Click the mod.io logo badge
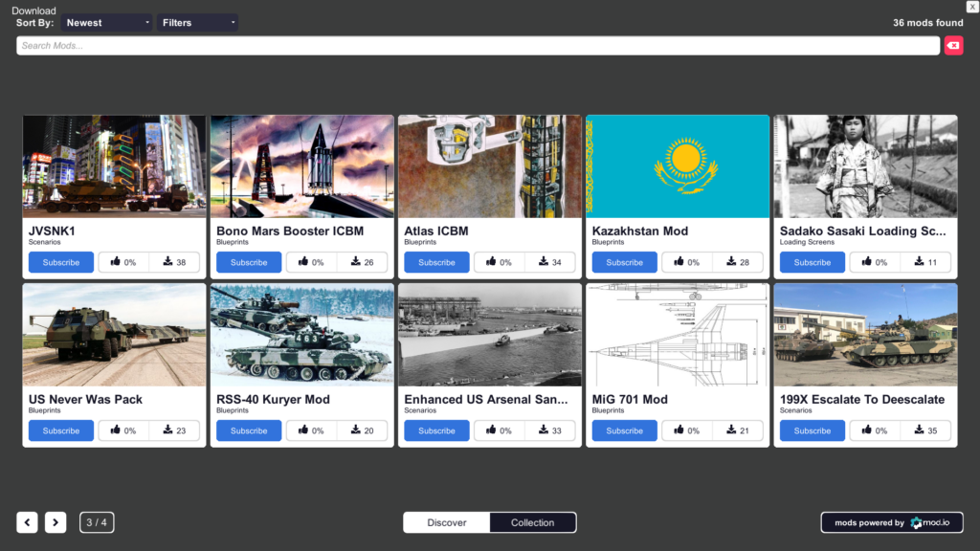The image size is (980, 551). (891, 522)
